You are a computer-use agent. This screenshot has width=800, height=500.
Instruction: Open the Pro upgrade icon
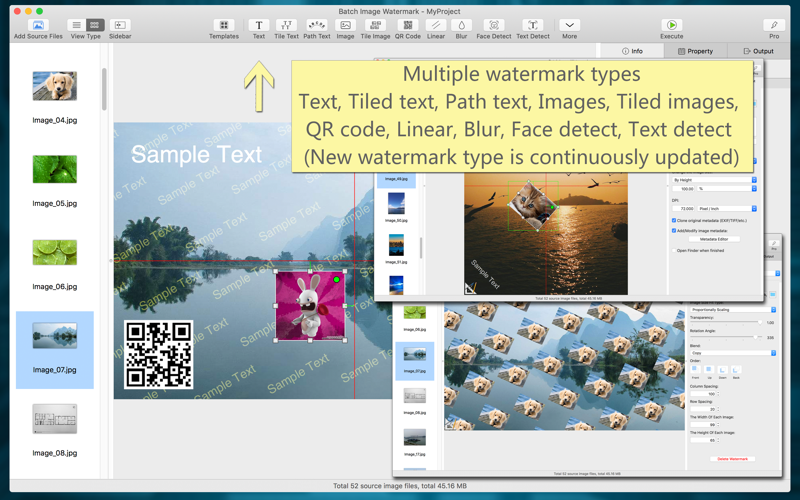tap(774, 25)
